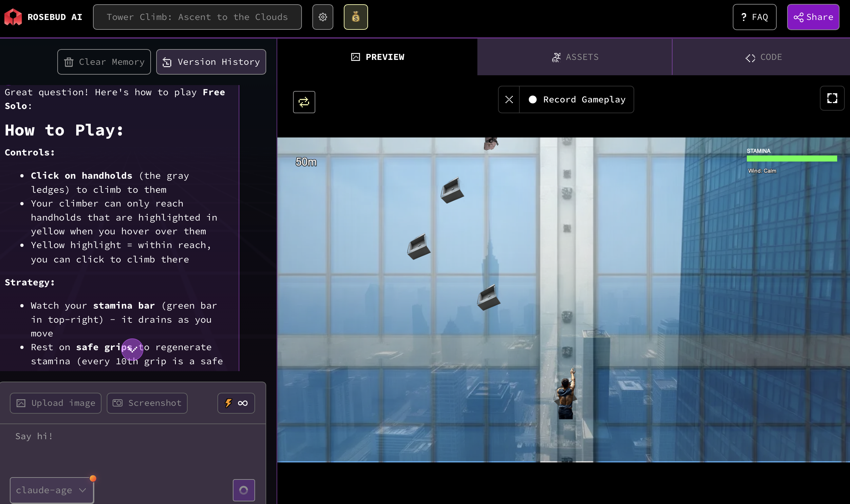Click the green stamina bar
850x504 pixels.
(791, 158)
